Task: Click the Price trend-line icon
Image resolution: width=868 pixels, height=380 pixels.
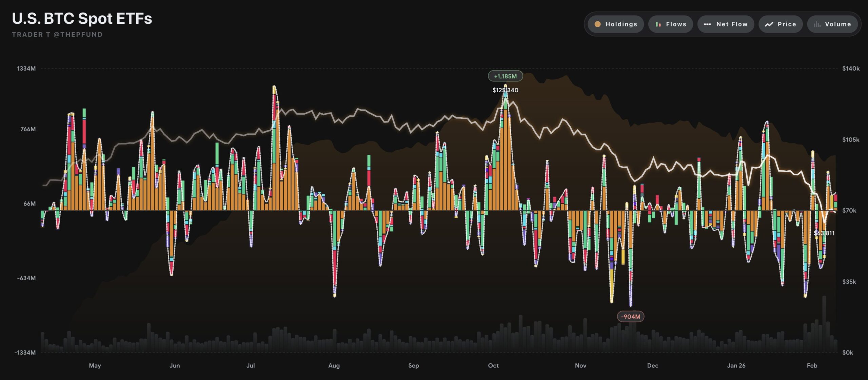Action: 769,24
